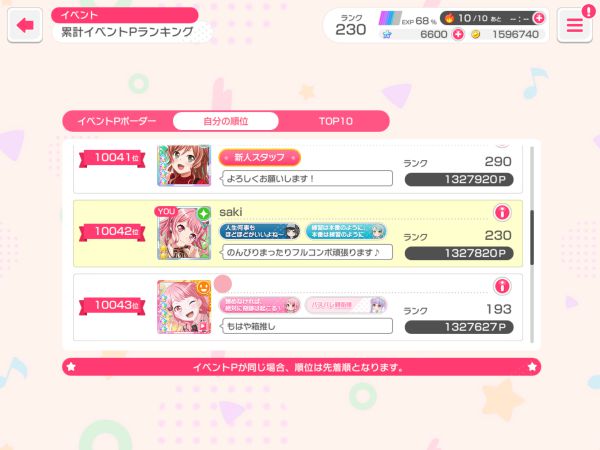Tap the gold coin icon
The width and height of the screenshot is (600, 450).
click(x=475, y=34)
